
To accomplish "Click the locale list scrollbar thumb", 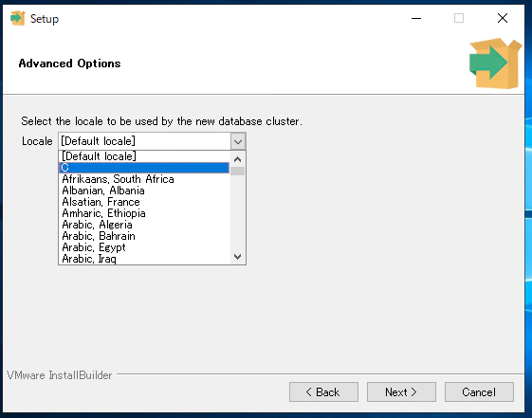I will [237, 171].
